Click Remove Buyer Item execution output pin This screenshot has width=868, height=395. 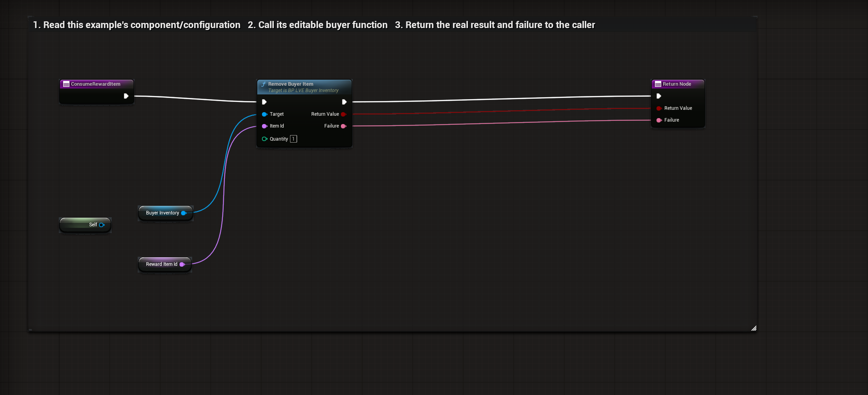click(x=344, y=102)
